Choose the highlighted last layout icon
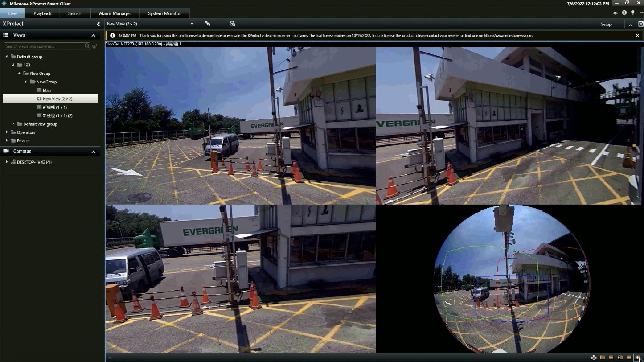 click(637, 358)
